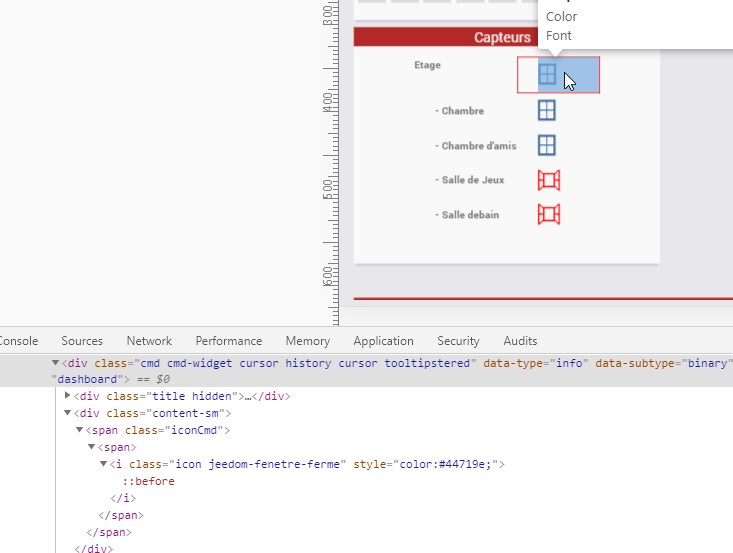Collapse the content-sm div node
The height and width of the screenshot is (553, 733).
[68, 413]
